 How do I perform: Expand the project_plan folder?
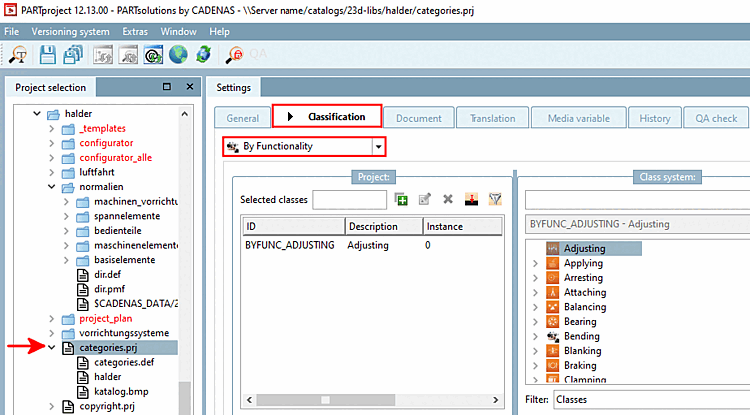tap(52, 318)
